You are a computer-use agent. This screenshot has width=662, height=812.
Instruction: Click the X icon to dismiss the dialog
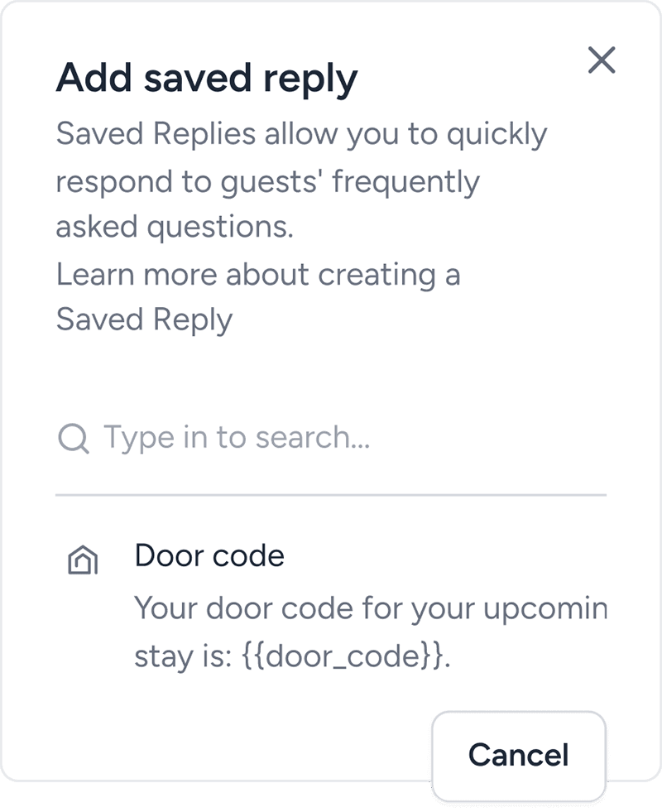click(x=602, y=60)
